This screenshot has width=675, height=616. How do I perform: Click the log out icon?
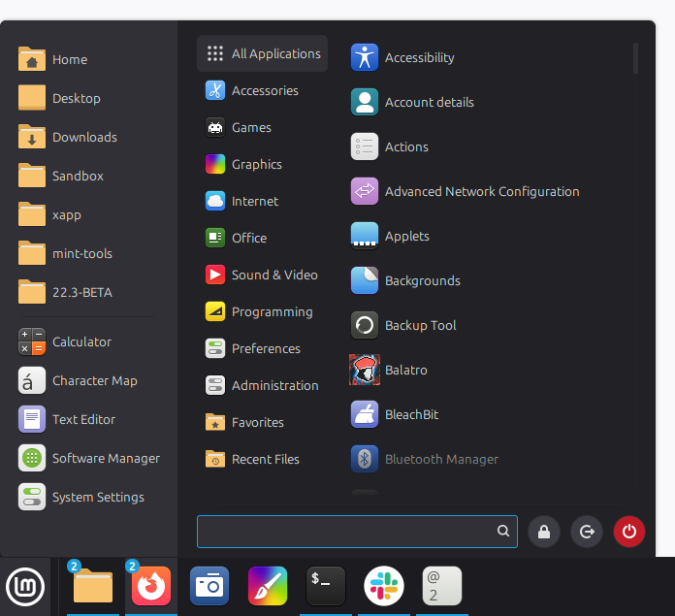586,532
